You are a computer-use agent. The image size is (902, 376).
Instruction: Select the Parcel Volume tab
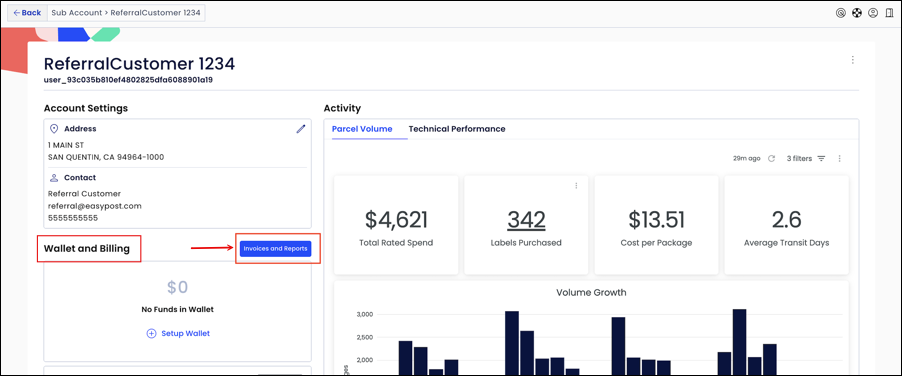pos(362,129)
